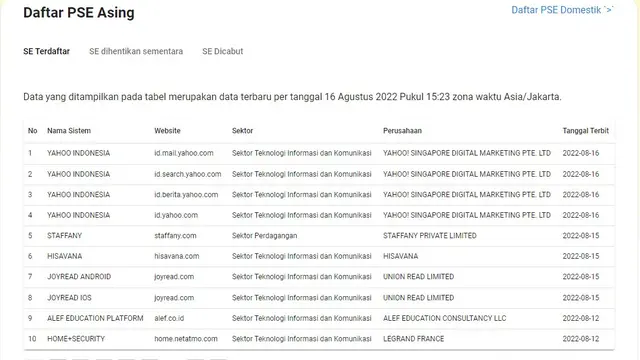Click the id.search.yahoo.com website cell
This screenshot has height=360, width=640.
(188, 174)
